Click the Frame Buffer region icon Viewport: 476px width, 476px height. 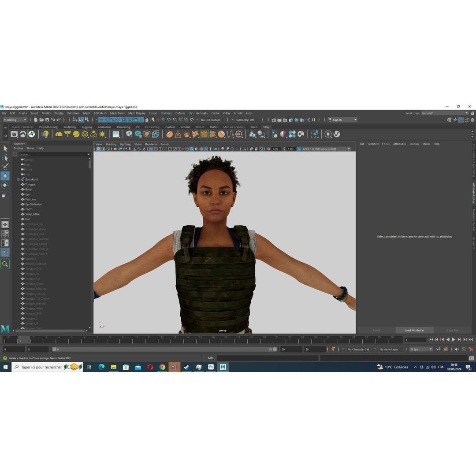315,134
